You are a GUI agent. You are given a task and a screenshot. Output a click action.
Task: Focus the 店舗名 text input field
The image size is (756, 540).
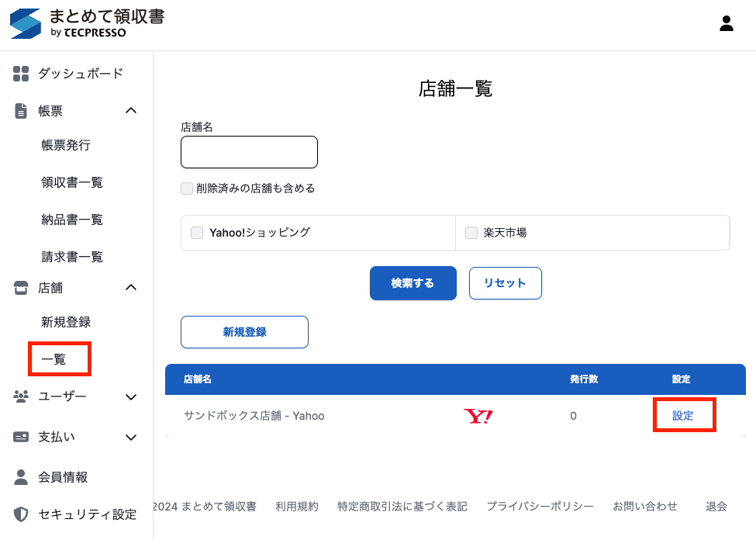249,152
